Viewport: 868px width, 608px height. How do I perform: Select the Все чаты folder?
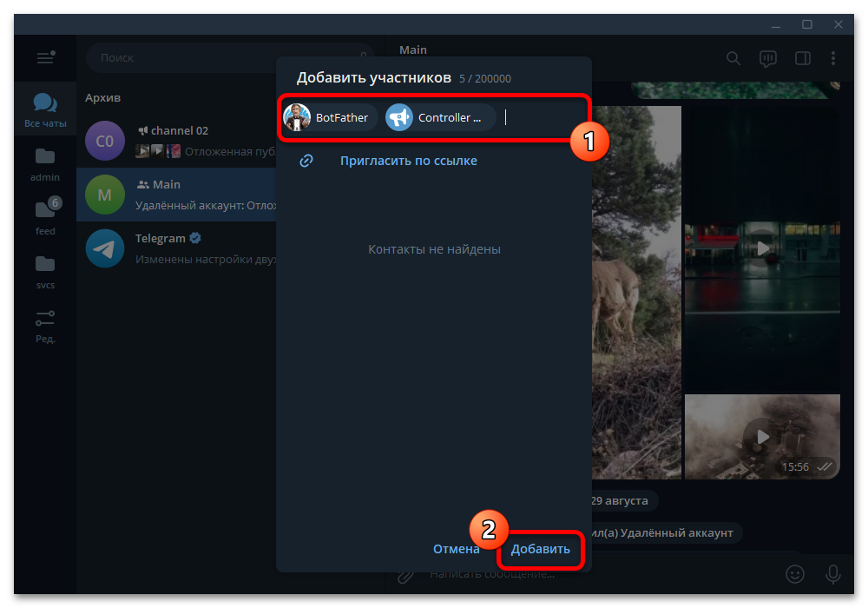coord(45,109)
